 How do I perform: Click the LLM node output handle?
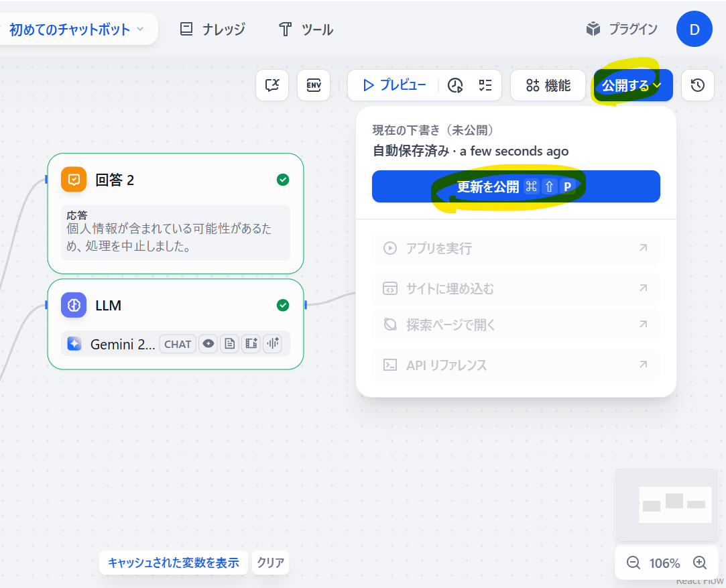tap(306, 304)
